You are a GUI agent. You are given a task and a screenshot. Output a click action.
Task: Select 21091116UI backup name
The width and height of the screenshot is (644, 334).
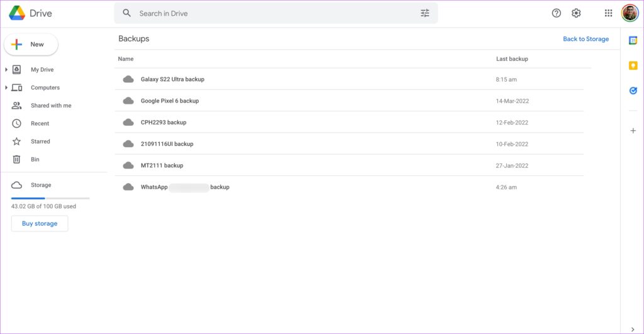(x=167, y=144)
